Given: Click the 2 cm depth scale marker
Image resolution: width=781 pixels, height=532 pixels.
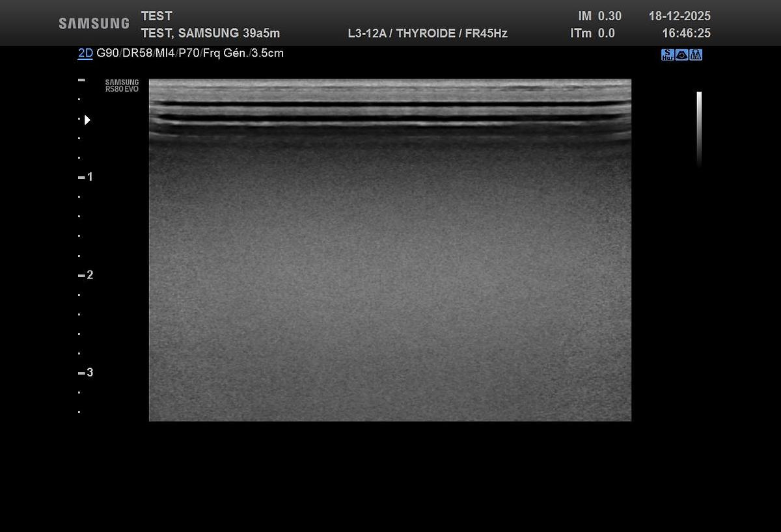Looking at the screenshot, I should 86,275.
